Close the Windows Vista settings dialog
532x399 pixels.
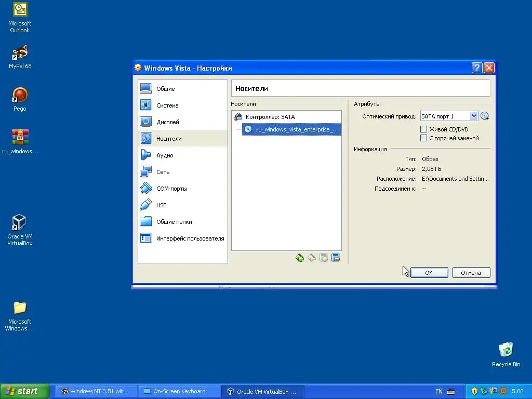coord(489,68)
